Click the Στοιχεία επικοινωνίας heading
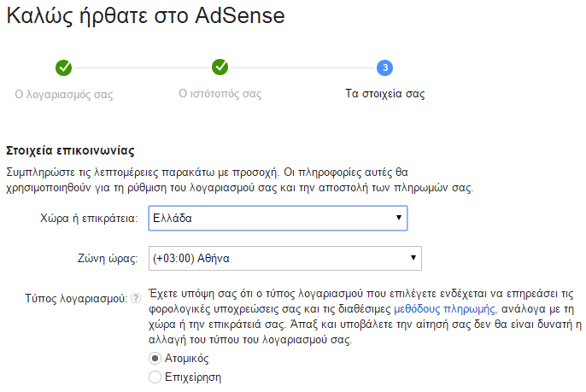586x392 pixels. pos(70,150)
